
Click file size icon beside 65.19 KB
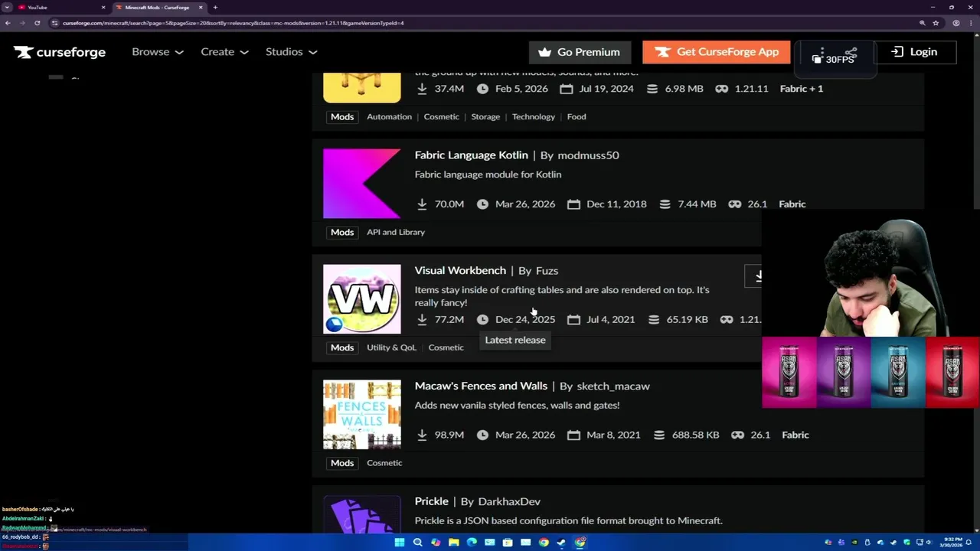pyautogui.click(x=653, y=319)
